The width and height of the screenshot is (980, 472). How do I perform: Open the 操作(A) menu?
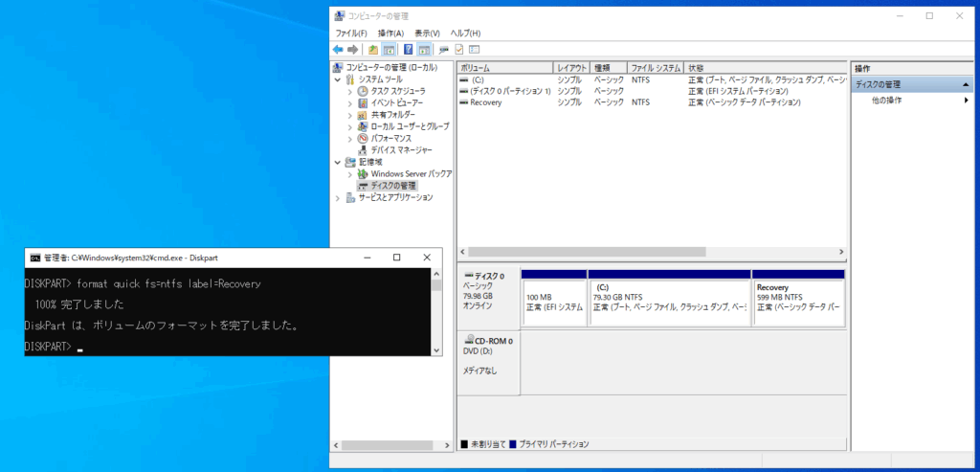(390, 33)
